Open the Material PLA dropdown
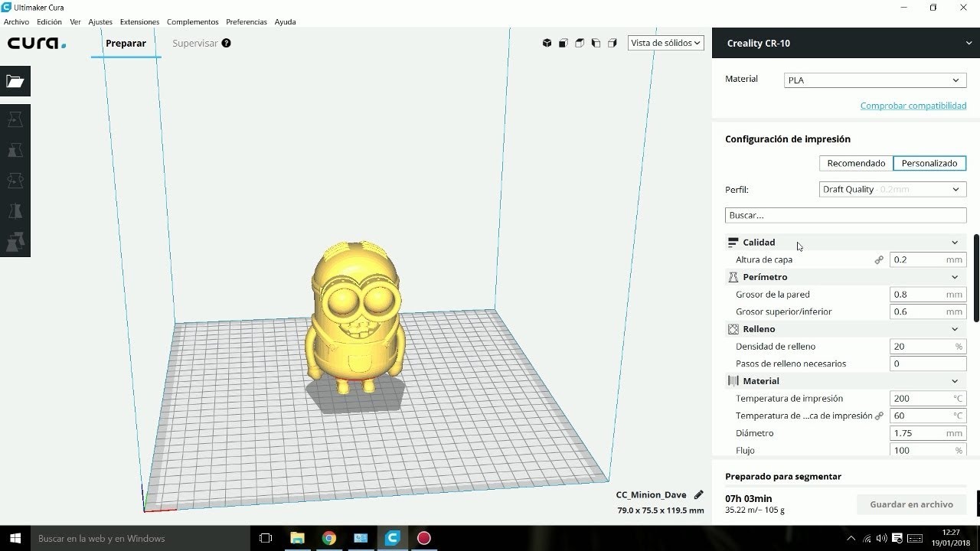 (875, 80)
